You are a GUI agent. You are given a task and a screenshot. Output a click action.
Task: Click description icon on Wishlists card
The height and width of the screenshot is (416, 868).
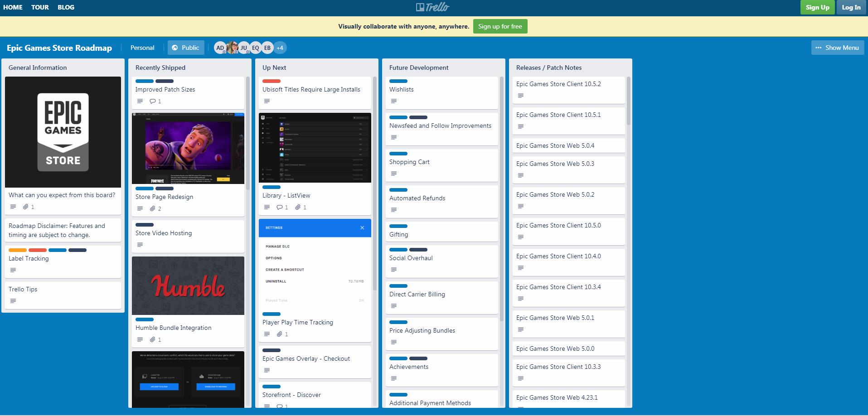pos(394,101)
